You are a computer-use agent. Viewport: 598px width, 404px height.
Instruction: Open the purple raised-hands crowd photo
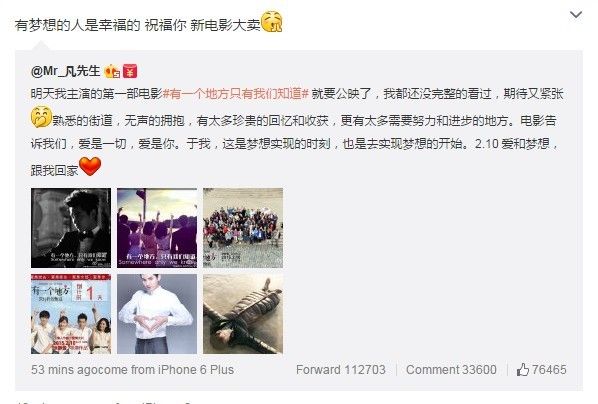point(157,228)
